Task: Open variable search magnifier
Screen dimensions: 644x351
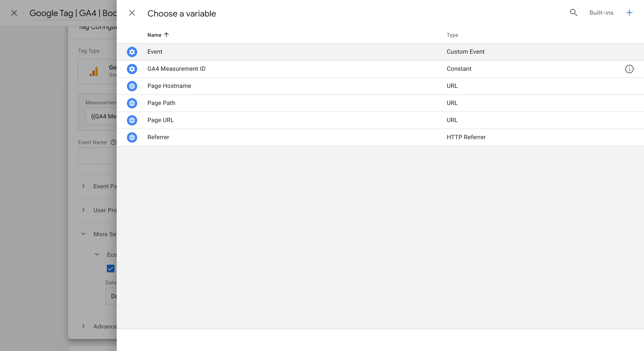Action: coord(573,13)
